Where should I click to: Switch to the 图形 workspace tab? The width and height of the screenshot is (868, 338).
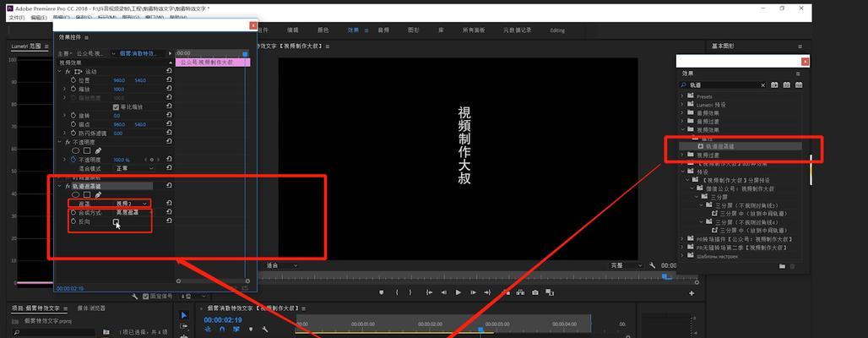coord(414,30)
